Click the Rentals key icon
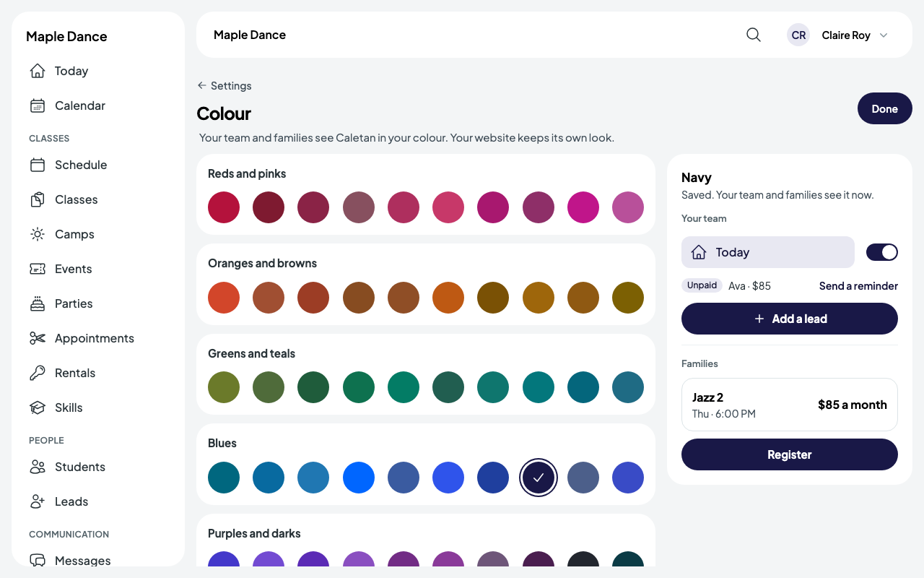This screenshot has height=578, width=924. [38, 373]
